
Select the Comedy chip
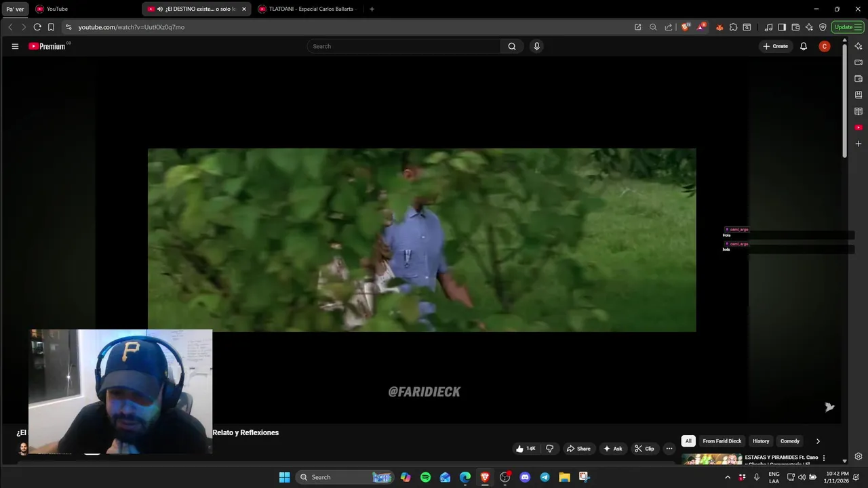790,441
